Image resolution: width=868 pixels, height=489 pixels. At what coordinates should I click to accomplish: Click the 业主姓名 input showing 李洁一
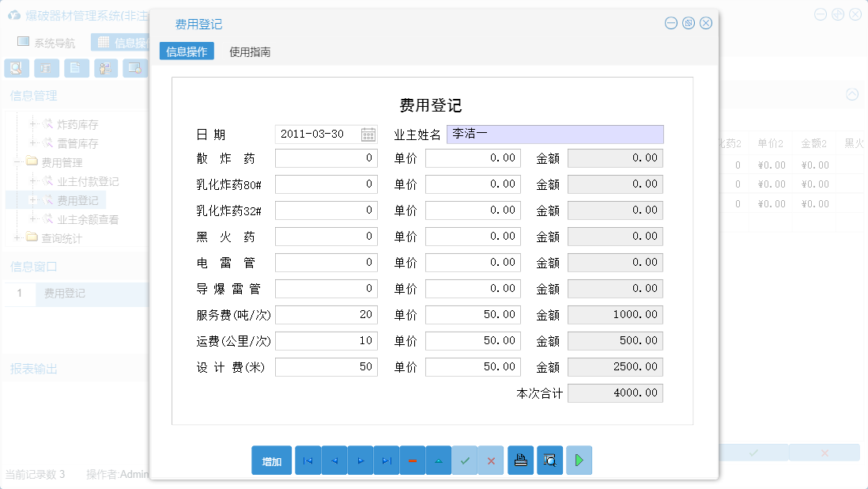[x=553, y=134]
